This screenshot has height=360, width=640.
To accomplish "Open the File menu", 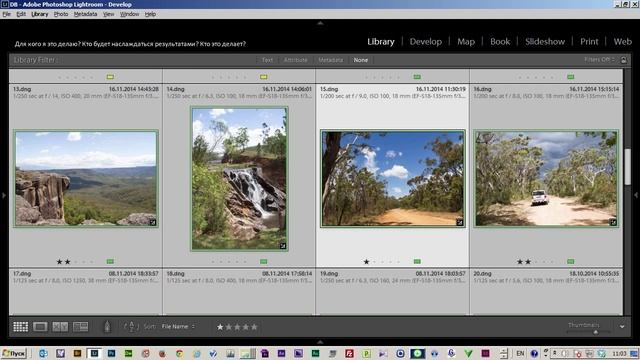I will [7, 14].
